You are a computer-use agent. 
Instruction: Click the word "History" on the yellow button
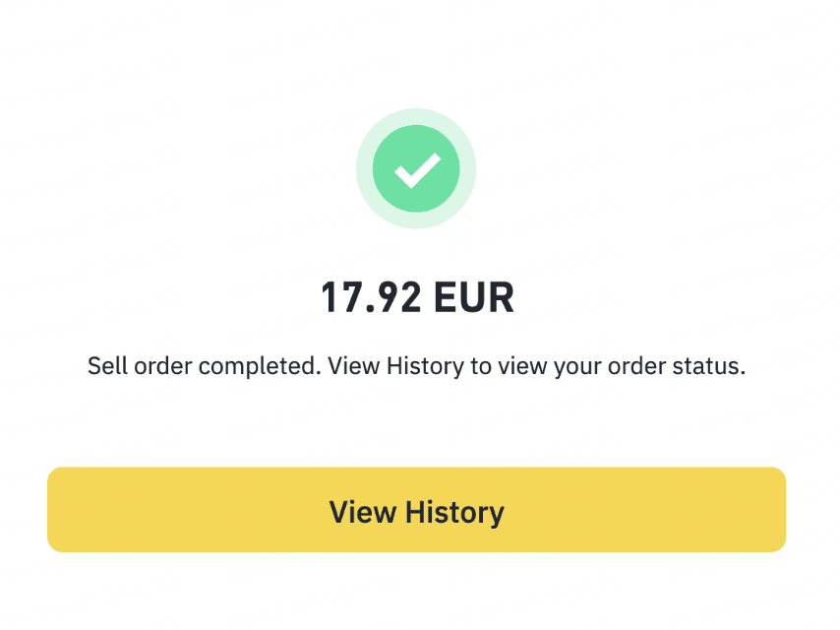(x=455, y=512)
